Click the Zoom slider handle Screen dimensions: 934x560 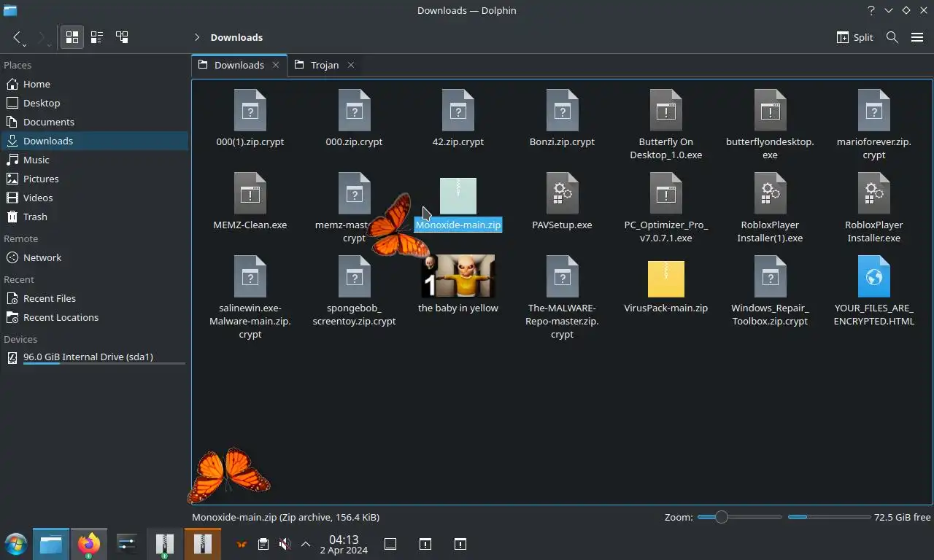coord(721,517)
